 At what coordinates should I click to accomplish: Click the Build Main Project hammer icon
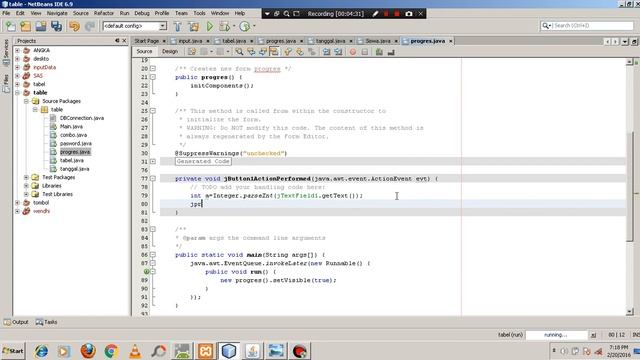coord(178,27)
